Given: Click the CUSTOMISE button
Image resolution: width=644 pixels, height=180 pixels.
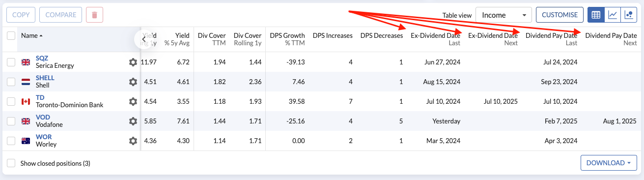Looking at the screenshot, I should click(560, 15).
